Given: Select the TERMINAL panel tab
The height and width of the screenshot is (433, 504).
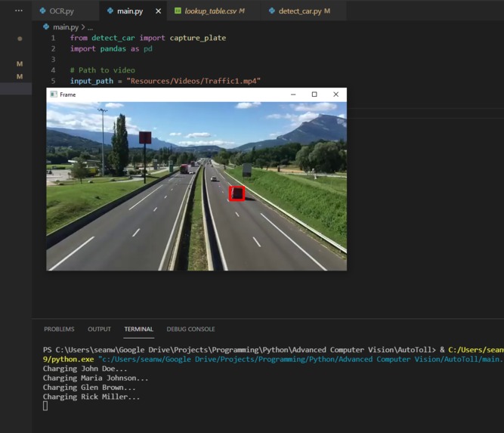Looking at the screenshot, I should click(139, 329).
